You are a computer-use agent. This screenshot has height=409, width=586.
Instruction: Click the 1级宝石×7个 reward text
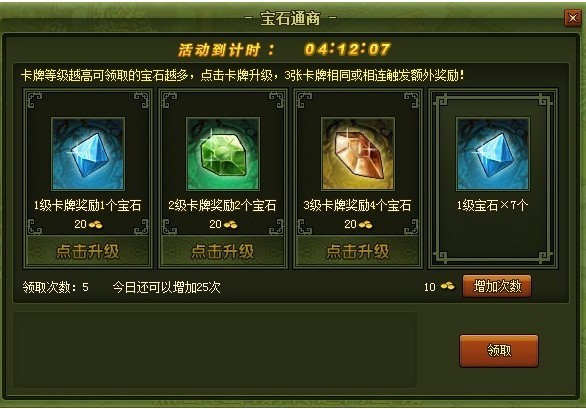point(492,205)
